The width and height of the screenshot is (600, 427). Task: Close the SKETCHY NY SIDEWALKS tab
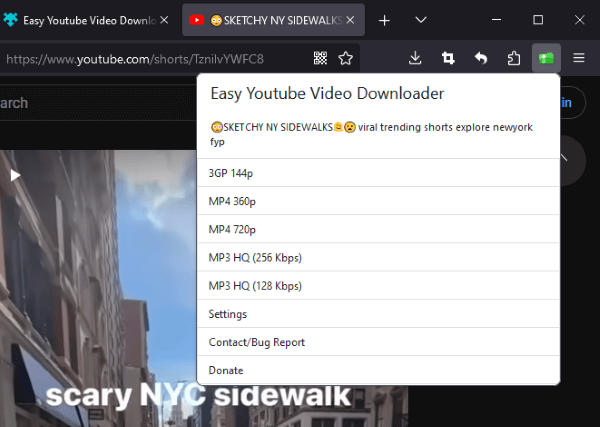[350, 20]
